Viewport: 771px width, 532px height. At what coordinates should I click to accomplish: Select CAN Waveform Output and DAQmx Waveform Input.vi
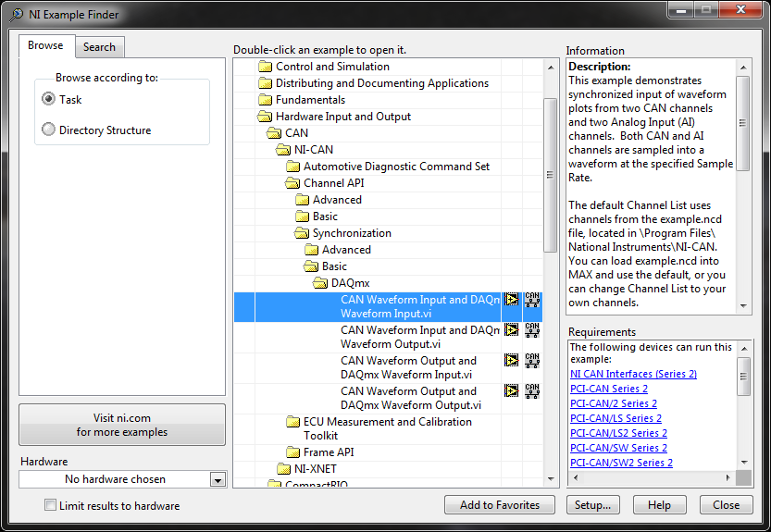408,368
